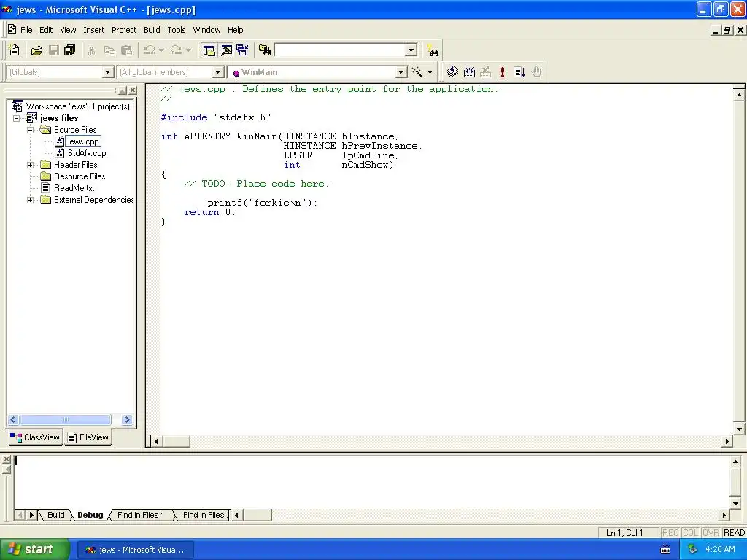Close the workspace docking panel

pyautogui.click(x=133, y=90)
